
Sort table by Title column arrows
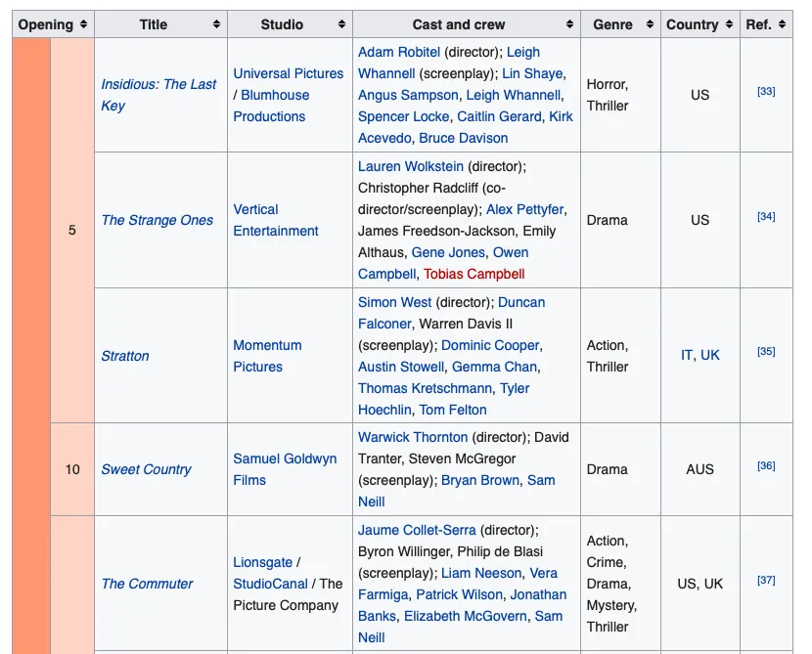[216, 24]
